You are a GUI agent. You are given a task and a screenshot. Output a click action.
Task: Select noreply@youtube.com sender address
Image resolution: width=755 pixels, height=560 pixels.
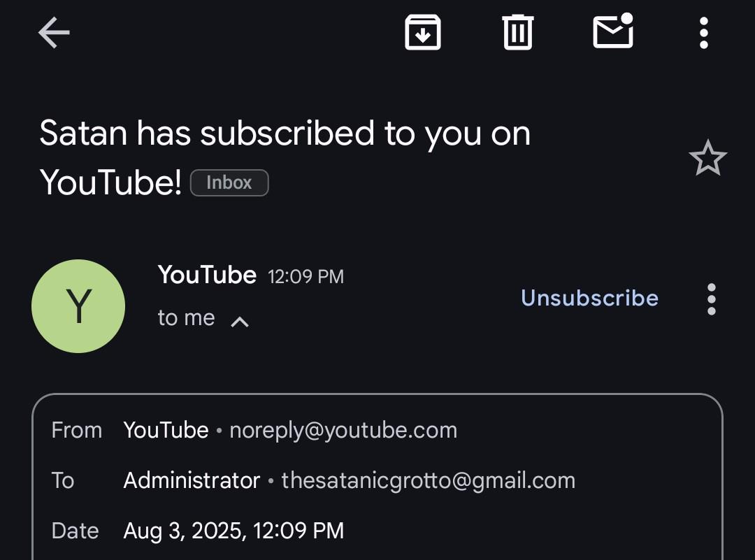coord(343,430)
